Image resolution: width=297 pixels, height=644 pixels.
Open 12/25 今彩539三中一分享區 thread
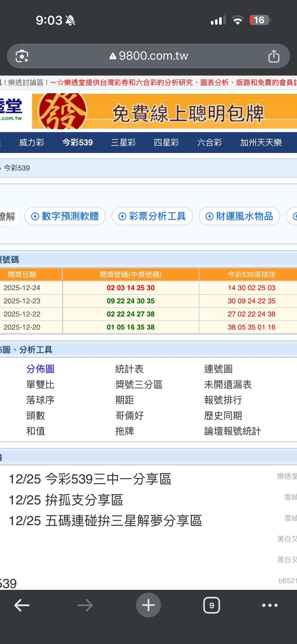(90, 479)
